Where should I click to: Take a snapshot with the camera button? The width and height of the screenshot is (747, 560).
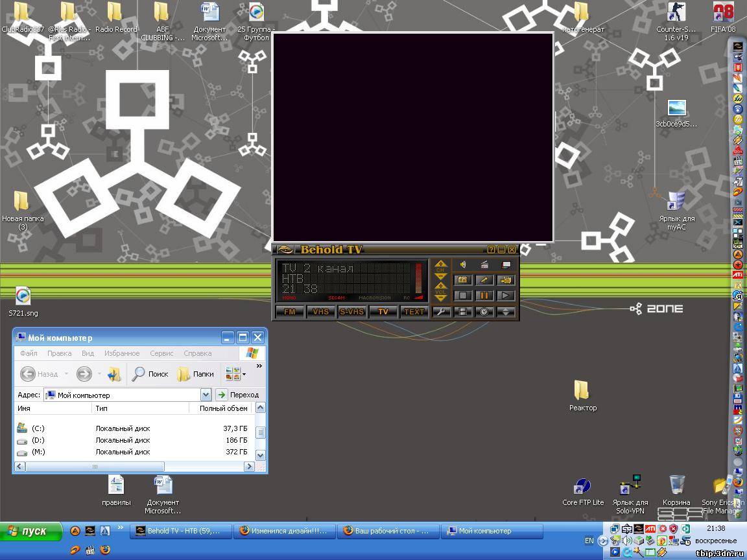tap(462, 280)
